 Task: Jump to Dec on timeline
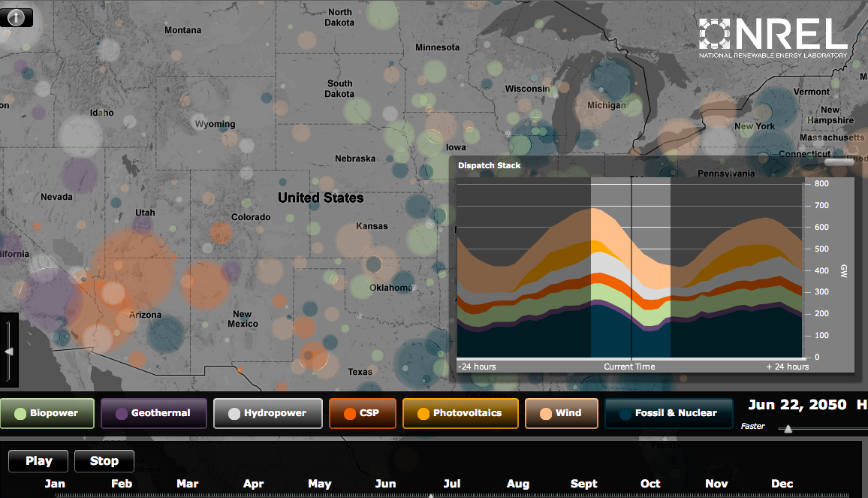click(782, 484)
